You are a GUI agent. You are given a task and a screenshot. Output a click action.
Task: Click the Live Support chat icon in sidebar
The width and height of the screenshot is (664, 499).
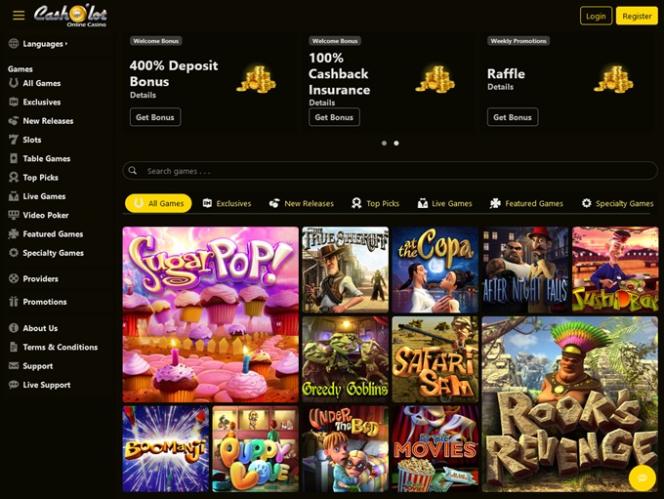coord(14,385)
